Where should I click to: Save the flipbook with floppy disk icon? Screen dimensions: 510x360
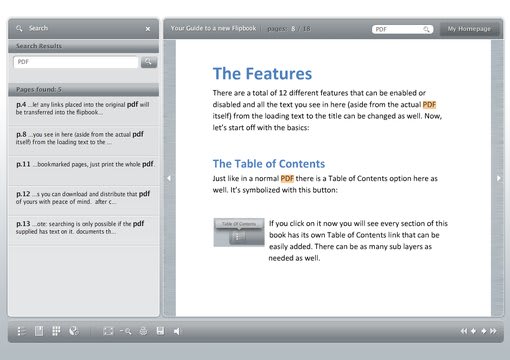[160, 331]
